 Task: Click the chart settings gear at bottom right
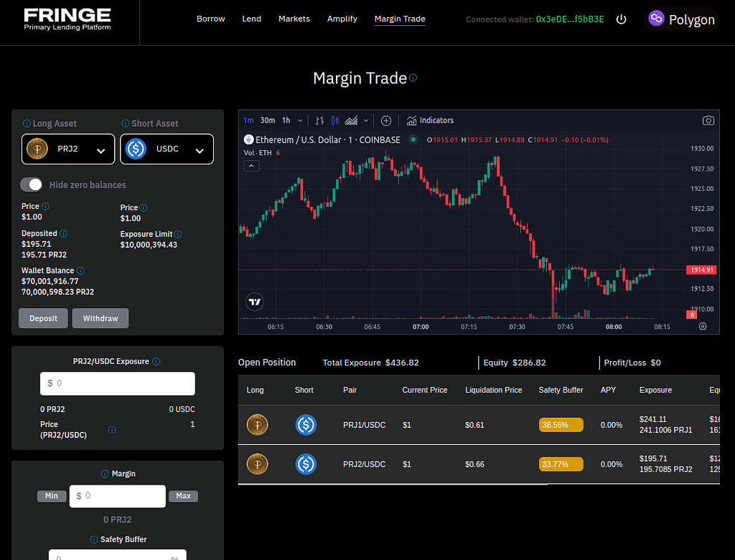pyautogui.click(x=703, y=327)
